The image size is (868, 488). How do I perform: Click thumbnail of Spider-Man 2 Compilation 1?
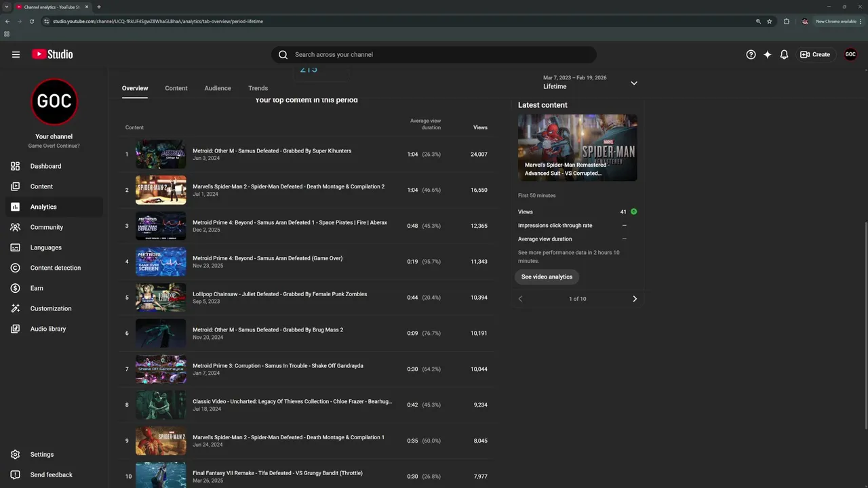coord(161,441)
